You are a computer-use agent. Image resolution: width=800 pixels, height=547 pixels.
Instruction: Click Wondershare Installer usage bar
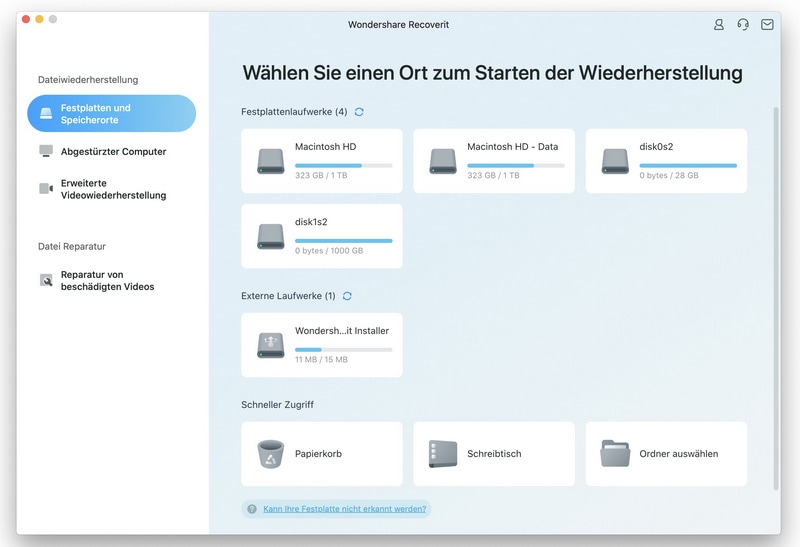[343, 350]
